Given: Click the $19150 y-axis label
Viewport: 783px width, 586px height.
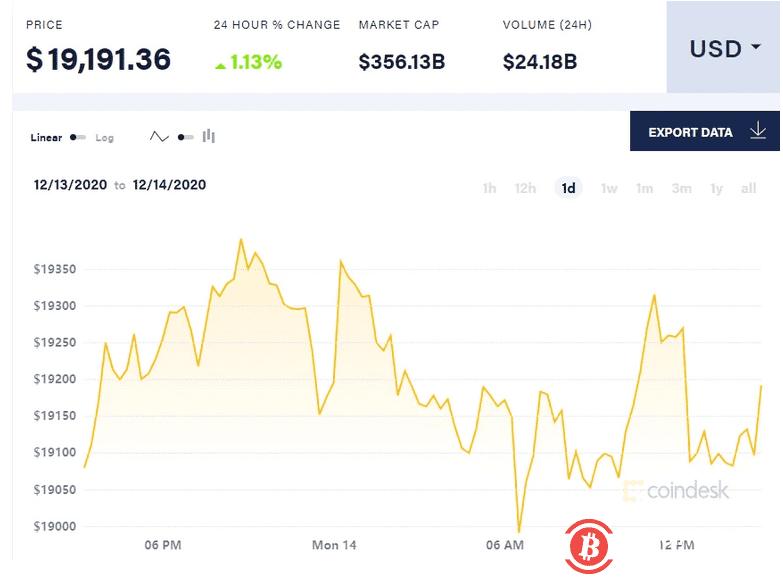Looking at the screenshot, I should pyautogui.click(x=55, y=416).
